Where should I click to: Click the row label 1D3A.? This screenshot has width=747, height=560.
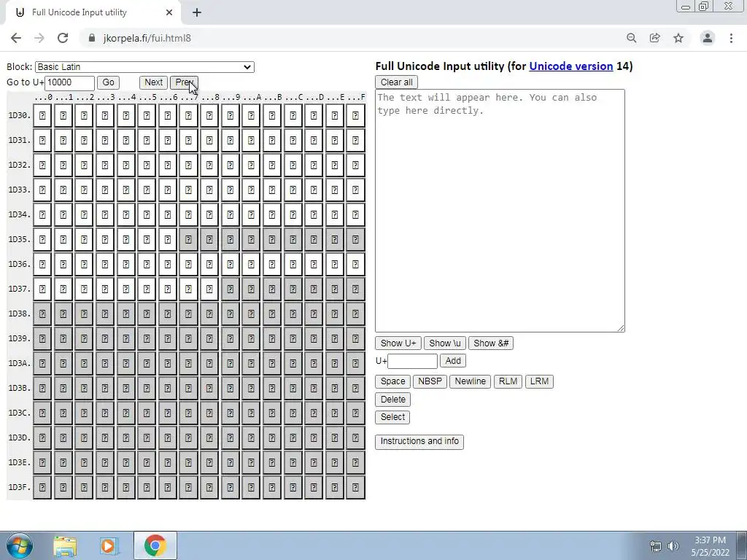tap(19, 363)
